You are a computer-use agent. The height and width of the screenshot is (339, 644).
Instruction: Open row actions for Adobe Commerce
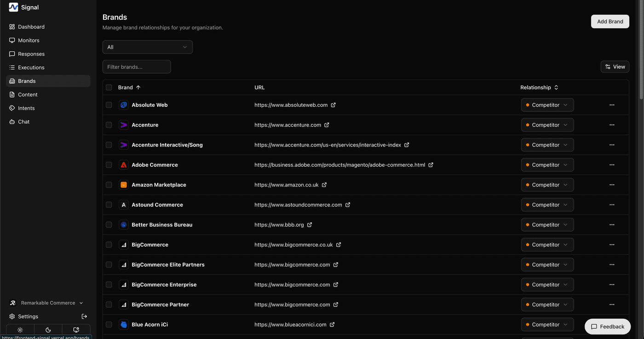612,165
